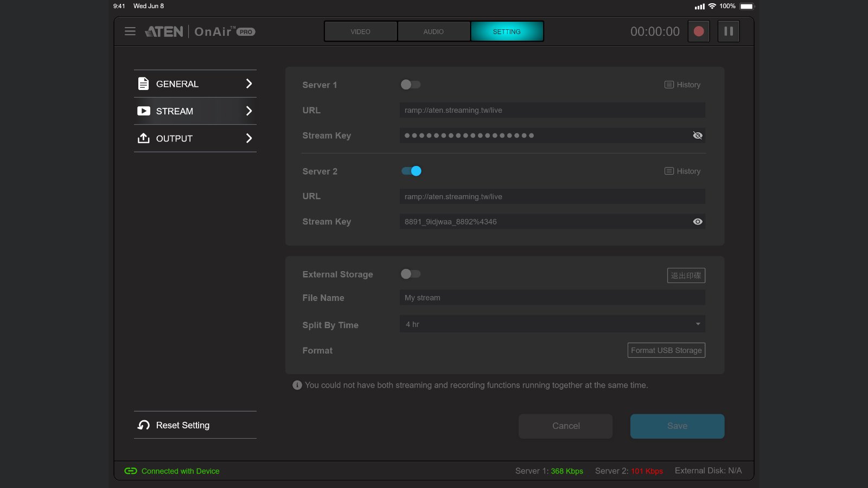The width and height of the screenshot is (868, 488).
Task: Click the Reset Setting icon
Action: tap(144, 425)
